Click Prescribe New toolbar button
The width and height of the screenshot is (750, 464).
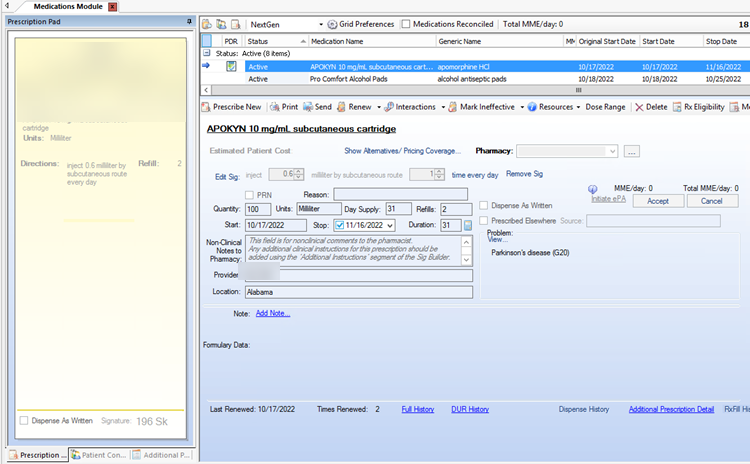(232, 107)
